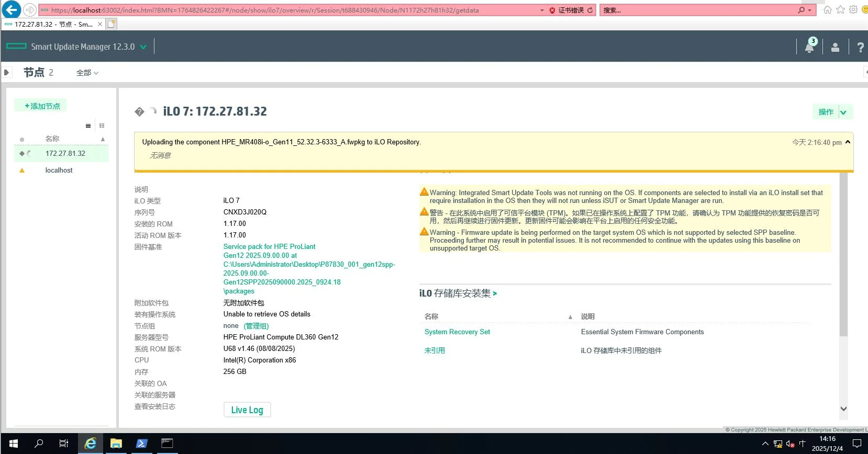Select node 172.27.81.32 in the list
This screenshot has width=868, height=454.
click(61, 153)
